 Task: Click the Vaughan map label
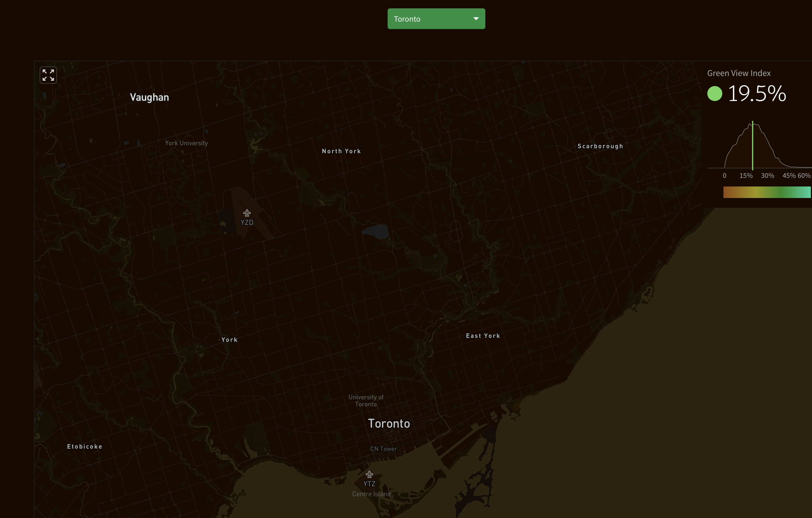click(150, 98)
